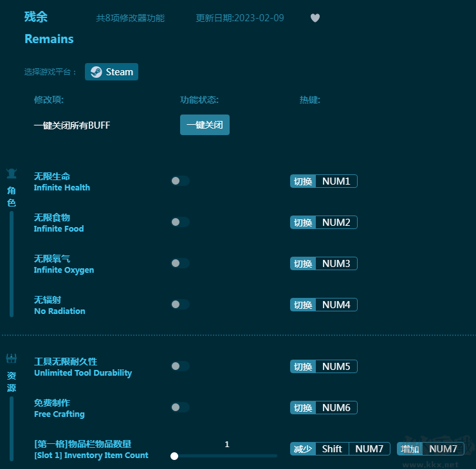This screenshot has width=476, height=469.
Task: Click the NUM5 hotkey field
Action: pyautogui.click(x=336, y=367)
